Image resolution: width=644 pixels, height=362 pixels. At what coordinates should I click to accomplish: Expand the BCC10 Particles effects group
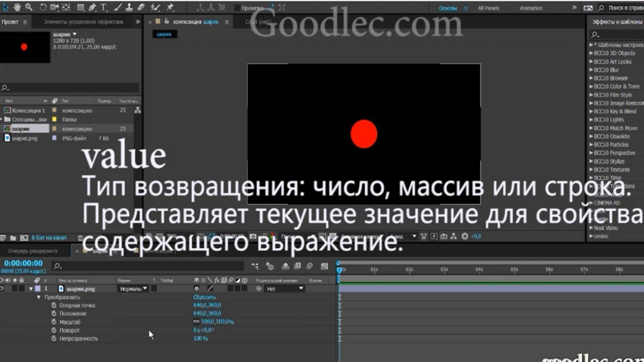coord(591,145)
